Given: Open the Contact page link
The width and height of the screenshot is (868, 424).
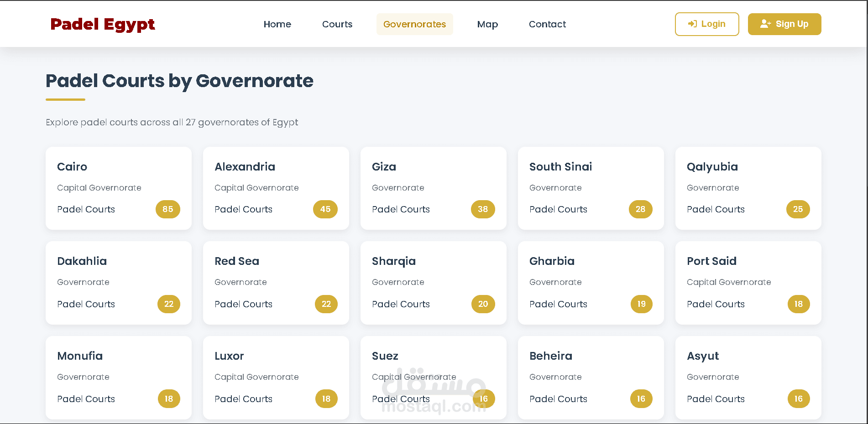Looking at the screenshot, I should click(x=547, y=24).
